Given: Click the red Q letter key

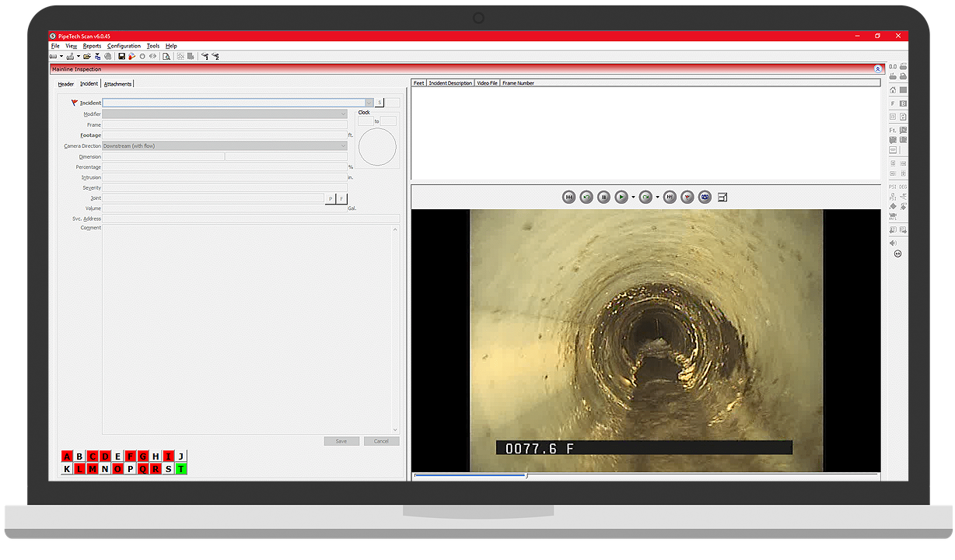Looking at the screenshot, I should coord(143,469).
